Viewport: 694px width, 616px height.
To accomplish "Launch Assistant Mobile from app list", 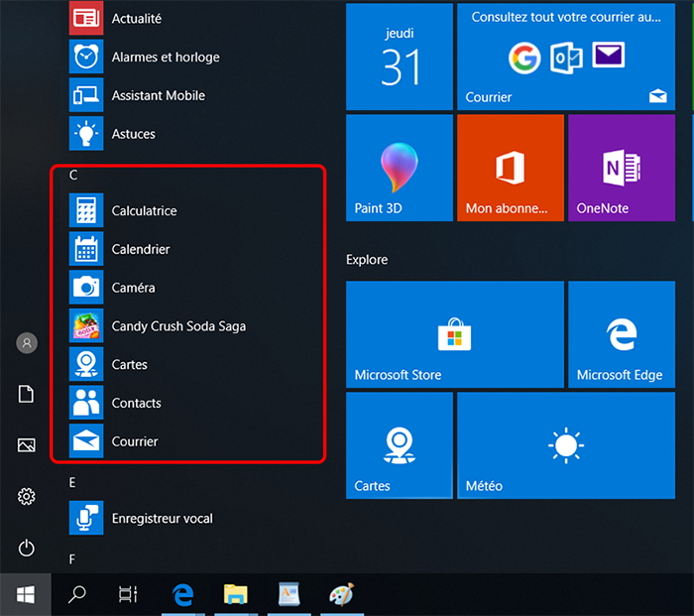I will 86,95.
